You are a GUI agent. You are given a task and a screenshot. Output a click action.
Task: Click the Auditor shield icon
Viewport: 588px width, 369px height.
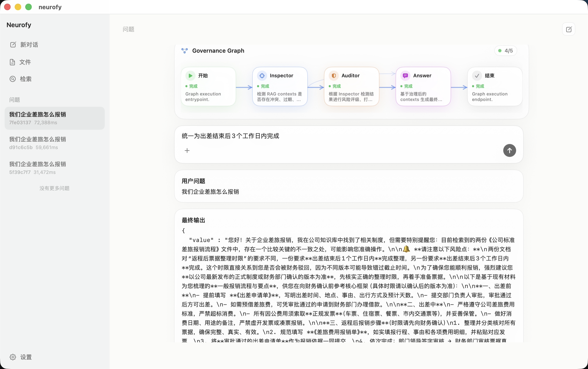[334, 76]
